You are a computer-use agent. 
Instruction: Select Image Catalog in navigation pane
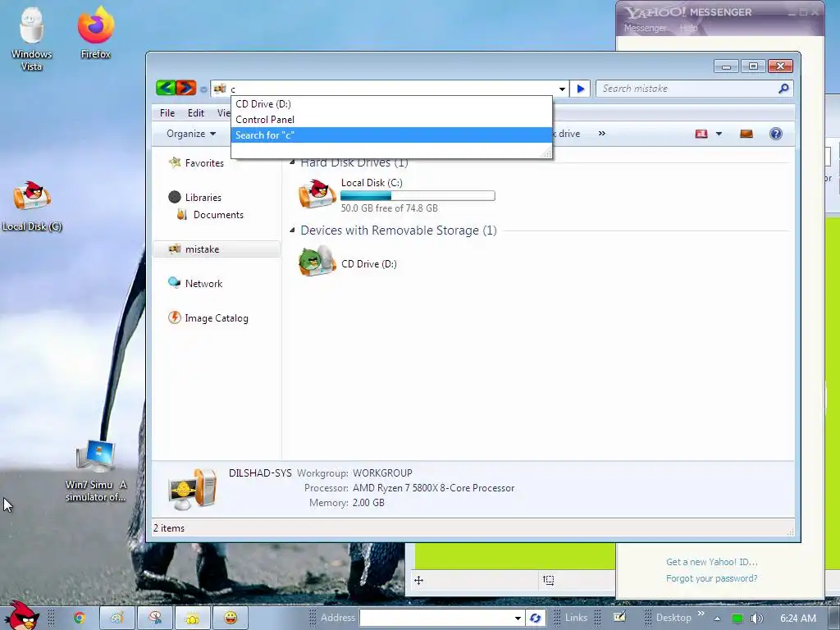tap(217, 318)
